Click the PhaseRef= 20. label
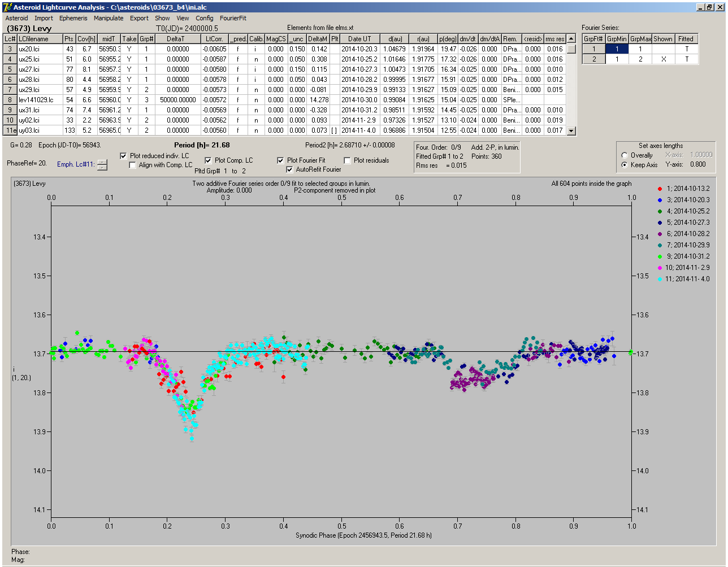This screenshot has width=728, height=567. pyautogui.click(x=27, y=163)
